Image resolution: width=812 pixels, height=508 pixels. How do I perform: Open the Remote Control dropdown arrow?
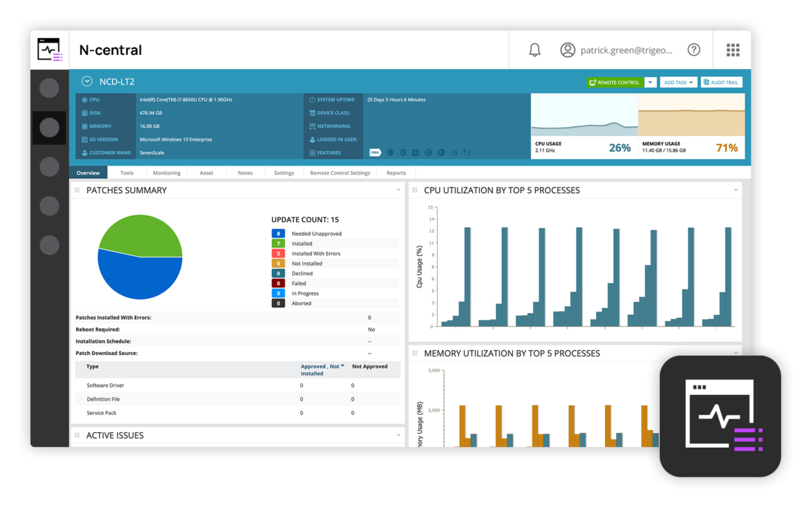click(650, 83)
